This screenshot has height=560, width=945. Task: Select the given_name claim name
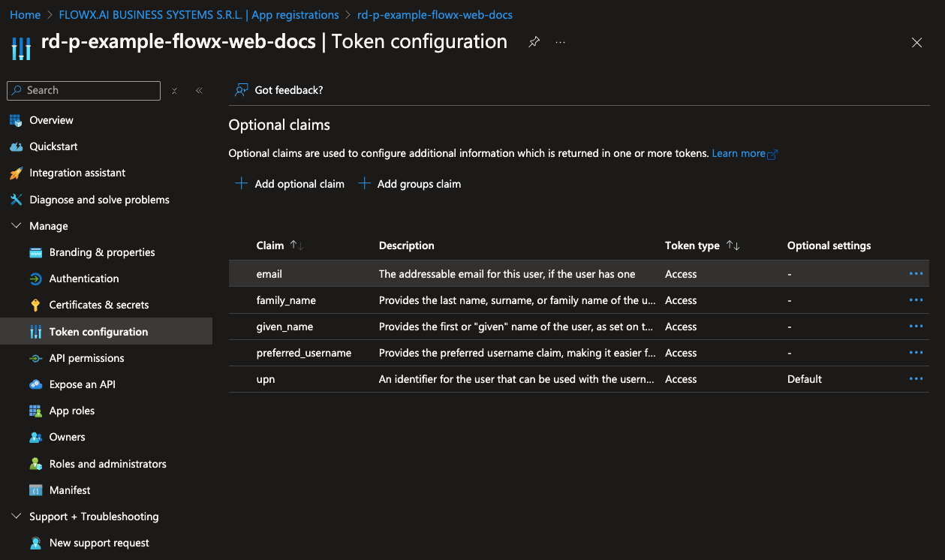pos(284,327)
